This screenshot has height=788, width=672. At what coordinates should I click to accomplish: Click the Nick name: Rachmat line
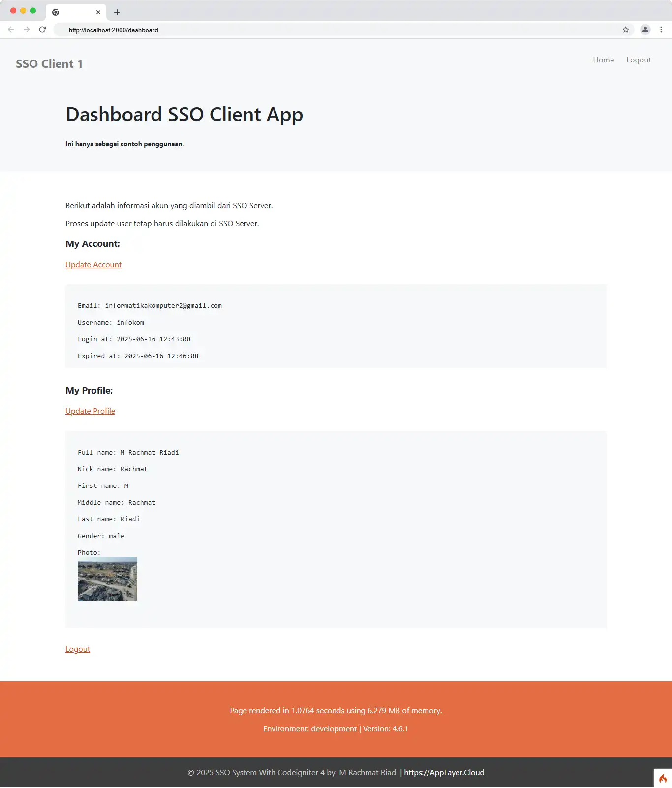click(113, 469)
